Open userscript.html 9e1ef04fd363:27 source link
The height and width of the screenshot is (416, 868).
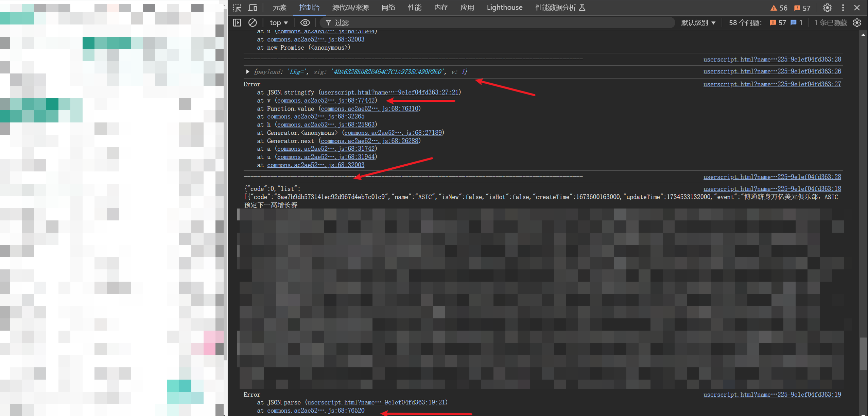(772, 84)
